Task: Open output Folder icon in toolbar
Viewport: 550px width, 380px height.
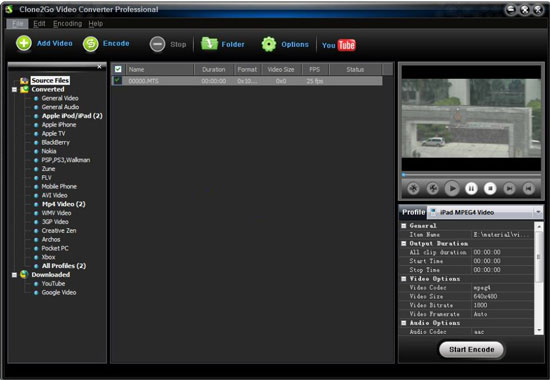Action: 209,44
